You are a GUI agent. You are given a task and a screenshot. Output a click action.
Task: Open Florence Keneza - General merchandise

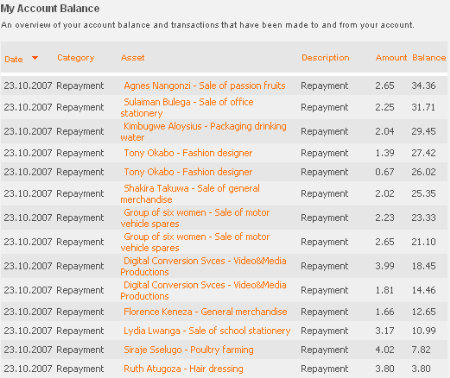pos(205,312)
